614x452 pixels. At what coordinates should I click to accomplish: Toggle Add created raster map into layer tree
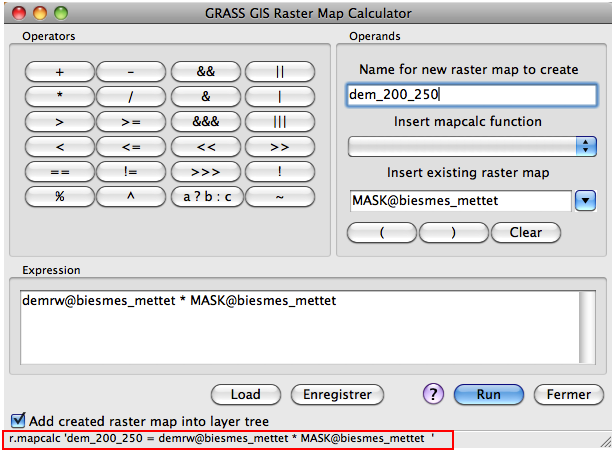[18, 421]
